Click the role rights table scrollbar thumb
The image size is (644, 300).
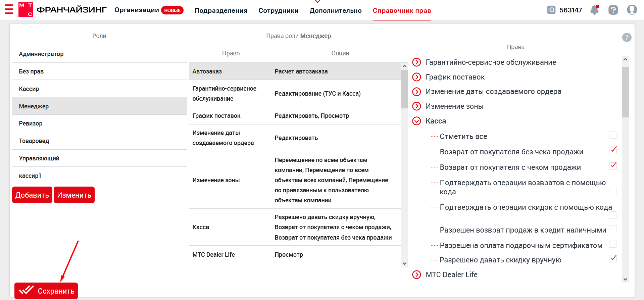(x=404, y=89)
